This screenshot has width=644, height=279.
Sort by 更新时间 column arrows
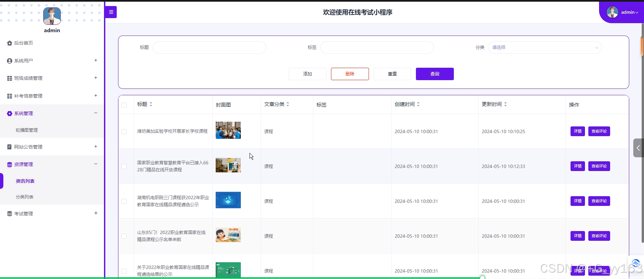point(505,104)
